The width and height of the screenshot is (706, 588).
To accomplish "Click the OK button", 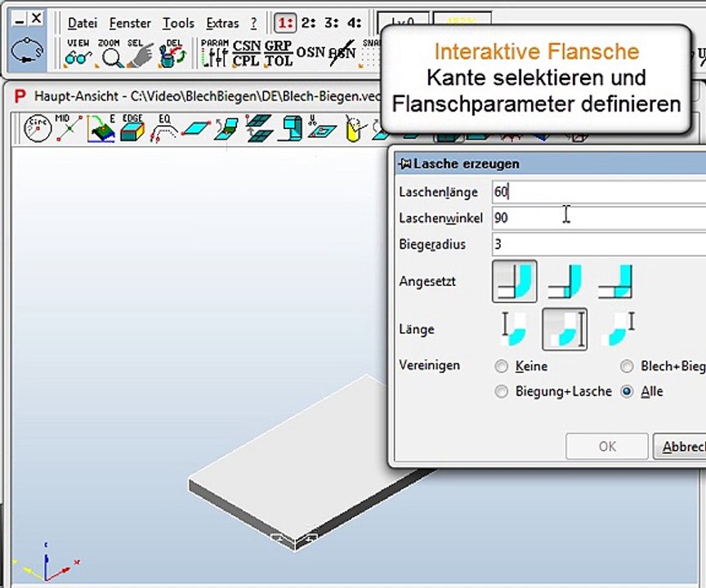I will tap(607, 446).
